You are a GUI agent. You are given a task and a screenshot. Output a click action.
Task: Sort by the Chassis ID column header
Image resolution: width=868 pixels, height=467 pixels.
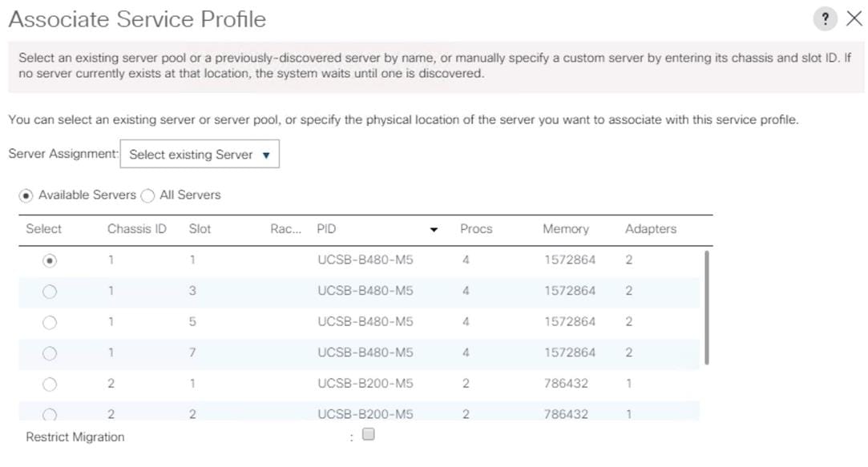point(137,229)
